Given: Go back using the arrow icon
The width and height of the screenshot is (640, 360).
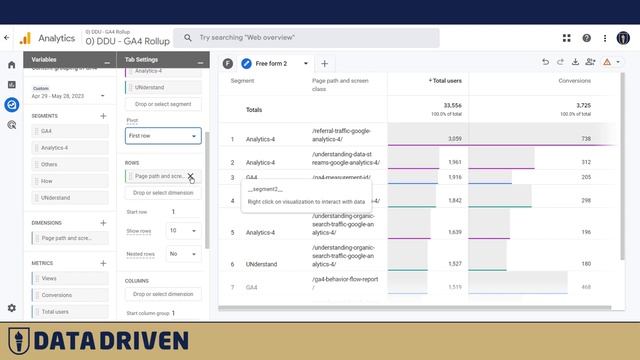Looking at the screenshot, I should coord(7,38).
